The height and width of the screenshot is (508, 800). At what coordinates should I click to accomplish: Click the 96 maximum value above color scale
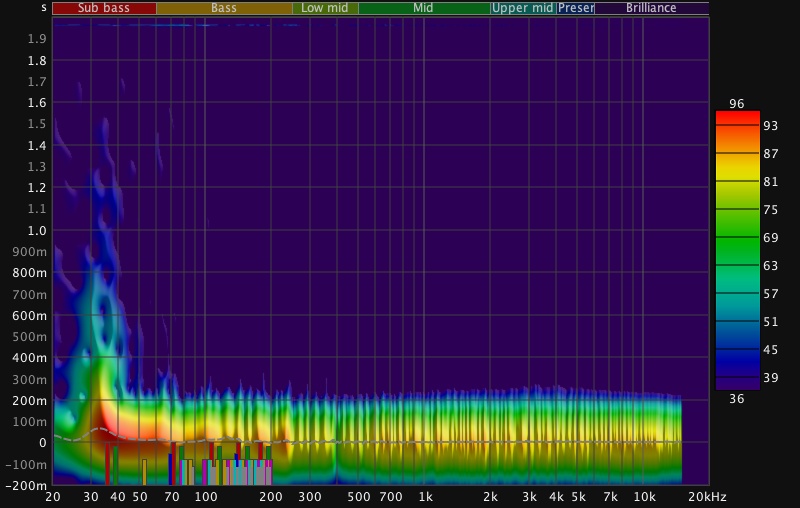[737, 104]
